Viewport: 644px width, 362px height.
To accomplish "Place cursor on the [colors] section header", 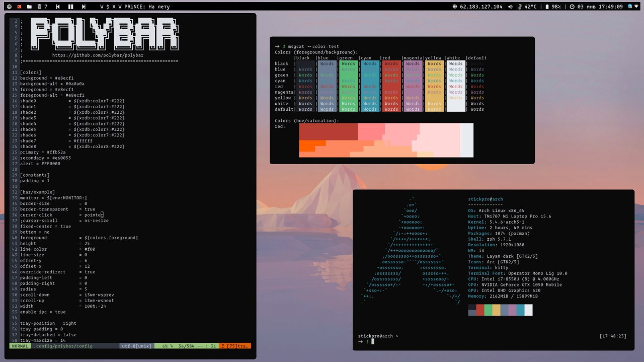I will (34, 73).
